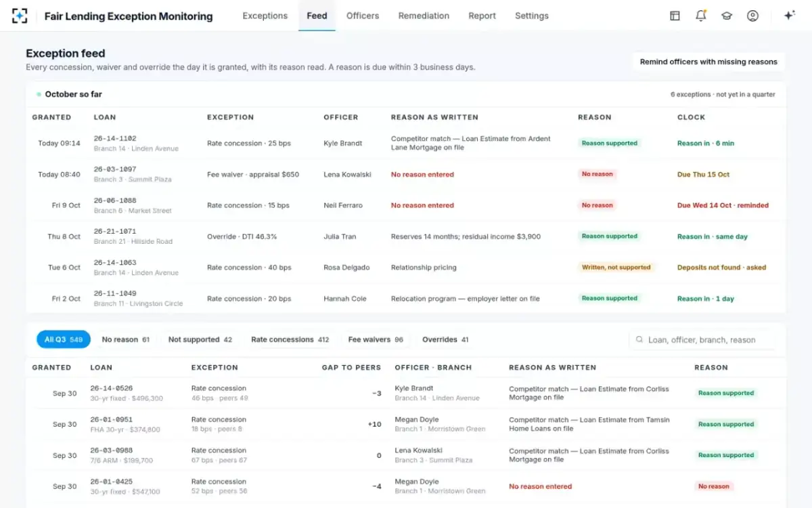Click Remind officers with missing reasons
Image resolution: width=812 pixels, height=508 pixels.
(708, 62)
